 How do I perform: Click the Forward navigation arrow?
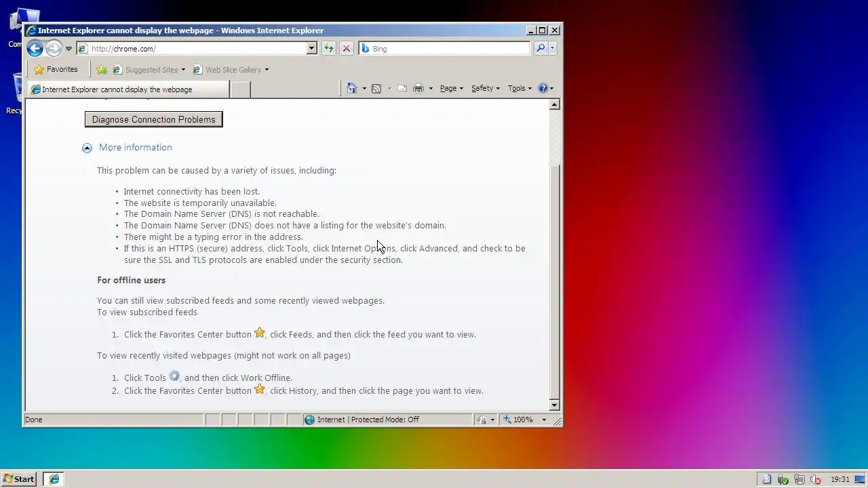[54, 49]
